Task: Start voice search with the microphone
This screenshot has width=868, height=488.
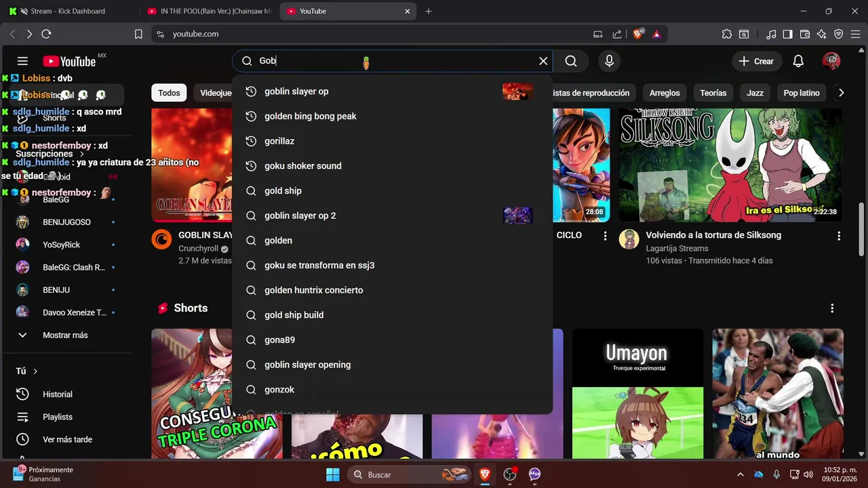Action: tap(609, 61)
